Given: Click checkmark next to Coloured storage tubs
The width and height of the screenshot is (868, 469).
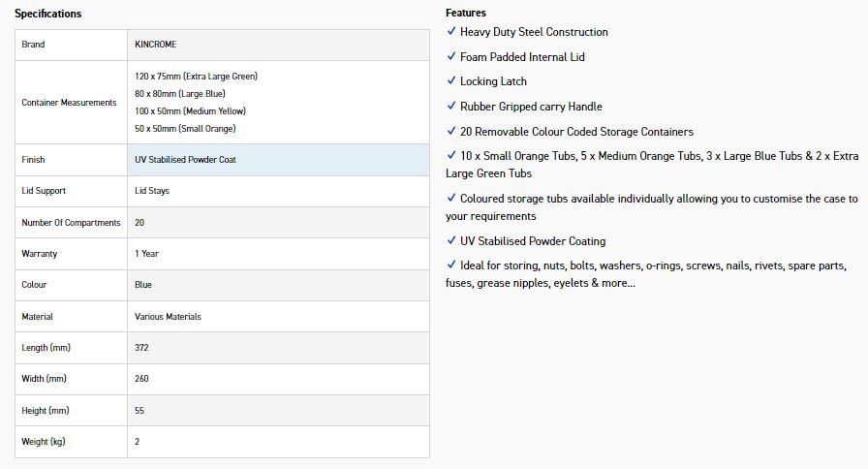Looking at the screenshot, I should [451, 198].
